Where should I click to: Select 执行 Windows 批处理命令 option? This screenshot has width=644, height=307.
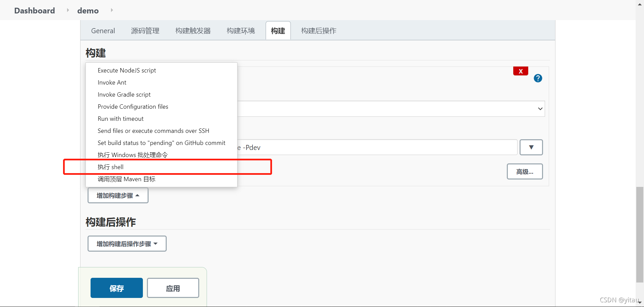coord(162,155)
